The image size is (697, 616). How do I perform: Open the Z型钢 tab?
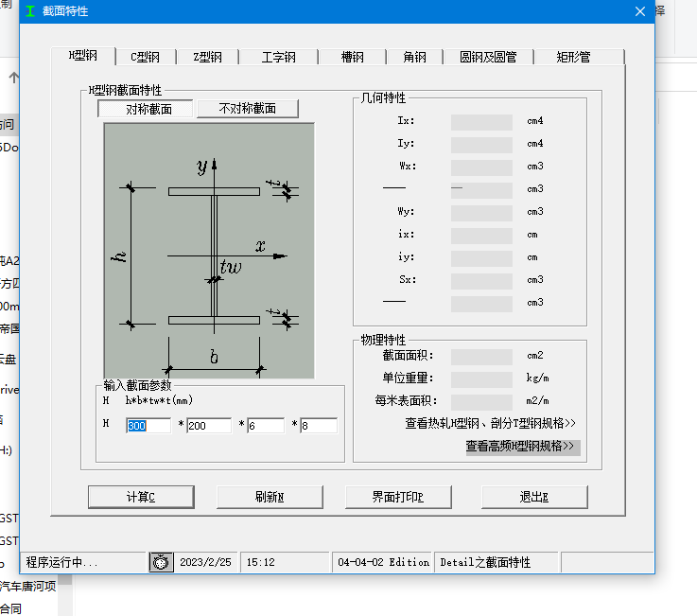[x=208, y=57]
